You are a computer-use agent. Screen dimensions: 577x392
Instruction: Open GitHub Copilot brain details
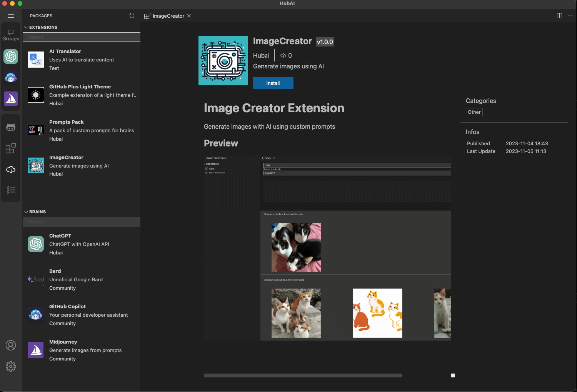(82, 315)
